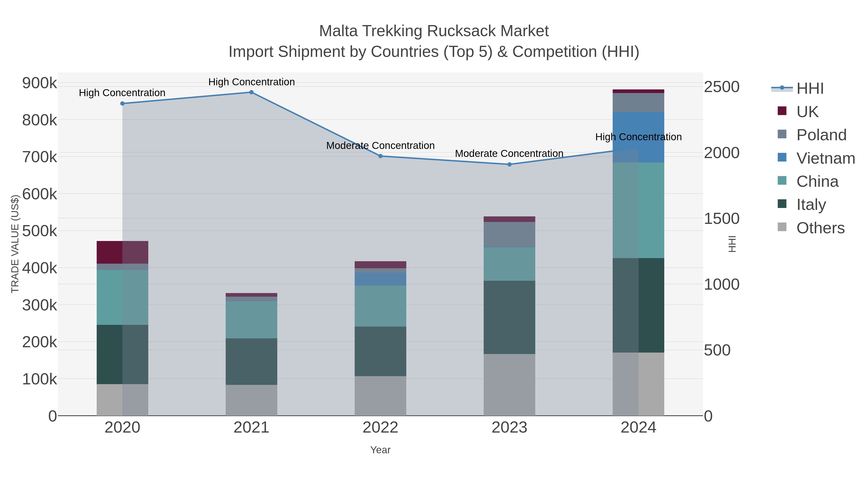Click 'Moderate Concentration' annotation above 2023
The image size is (868, 488).
pyautogui.click(x=509, y=153)
